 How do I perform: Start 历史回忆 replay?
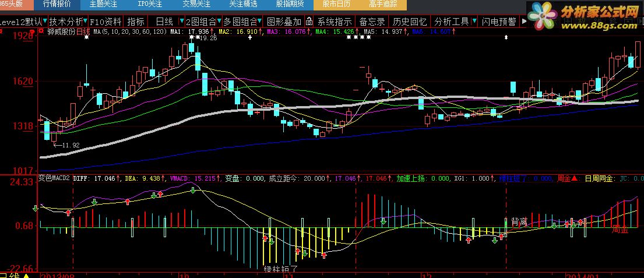click(410, 22)
